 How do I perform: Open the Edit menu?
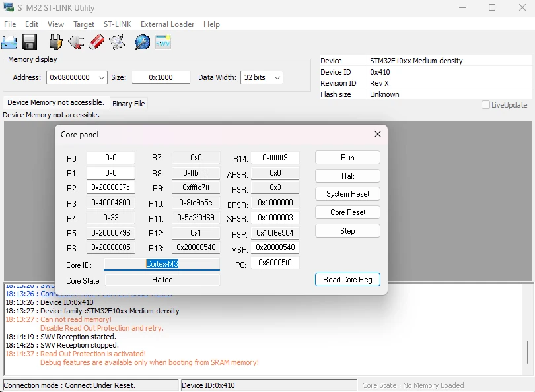click(32, 24)
